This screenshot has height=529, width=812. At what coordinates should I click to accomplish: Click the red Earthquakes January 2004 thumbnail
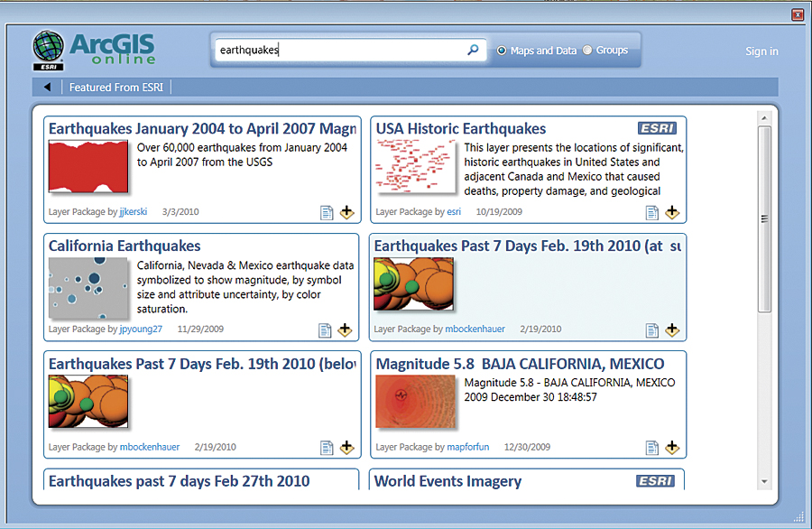point(88,166)
